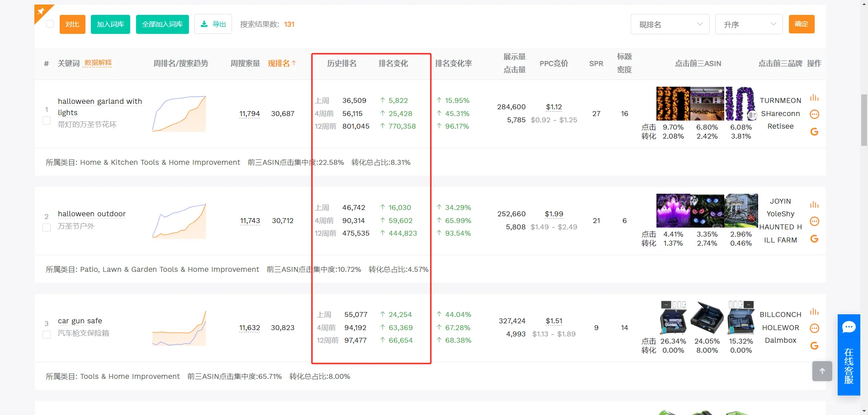Image resolution: width=868 pixels, height=415 pixels.
Task: Click the 确定 confirm button
Action: point(802,24)
